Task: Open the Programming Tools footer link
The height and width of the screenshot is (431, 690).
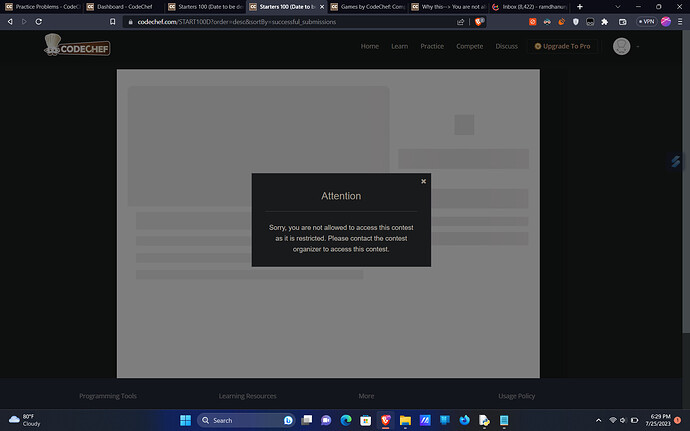Action: coord(108,396)
